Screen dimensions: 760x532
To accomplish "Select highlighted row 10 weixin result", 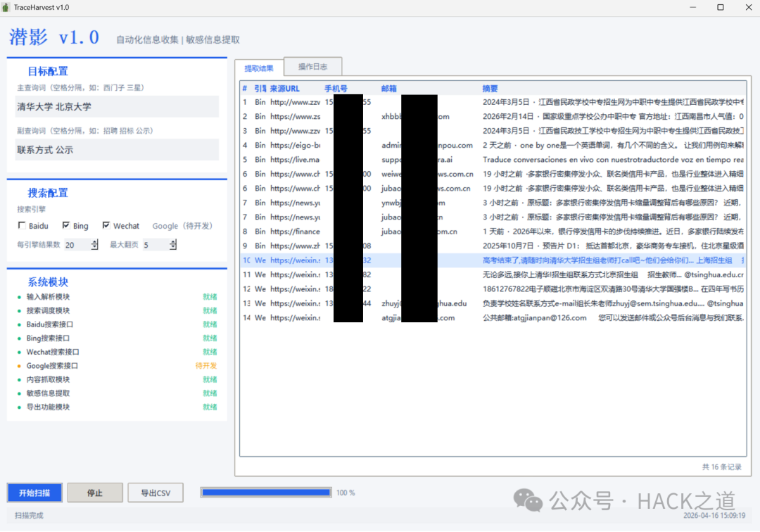I will [x=493, y=260].
